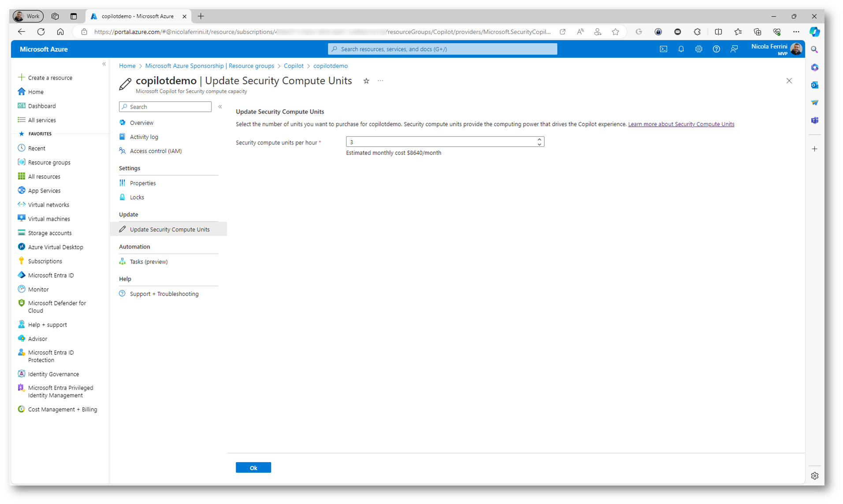Open Azure Cloud Shell icon
The height and width of the screenshot is (504, 843).
pyautogui.click(x=663, y=49)
